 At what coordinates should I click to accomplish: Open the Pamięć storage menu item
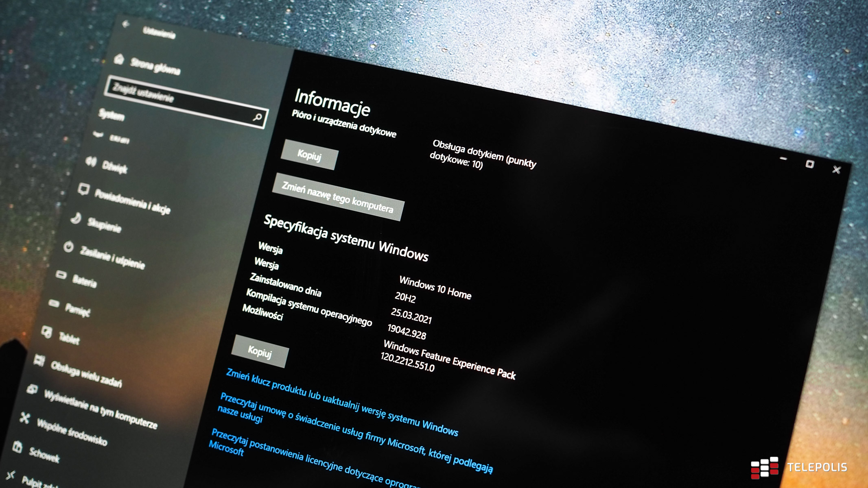[77, 310]
